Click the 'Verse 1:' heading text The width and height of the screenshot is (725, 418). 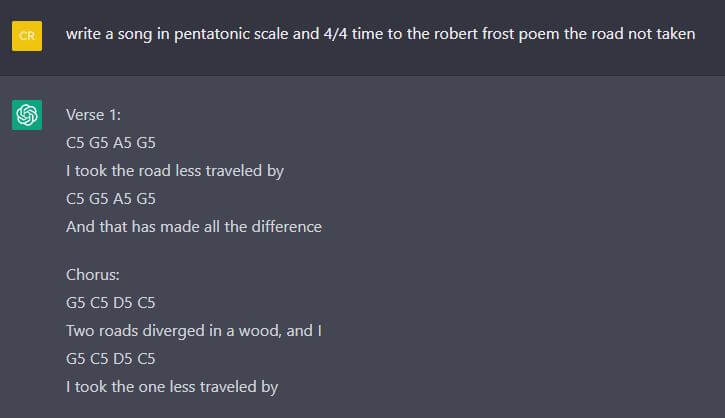pyautogui.click(x=93, y=115)
